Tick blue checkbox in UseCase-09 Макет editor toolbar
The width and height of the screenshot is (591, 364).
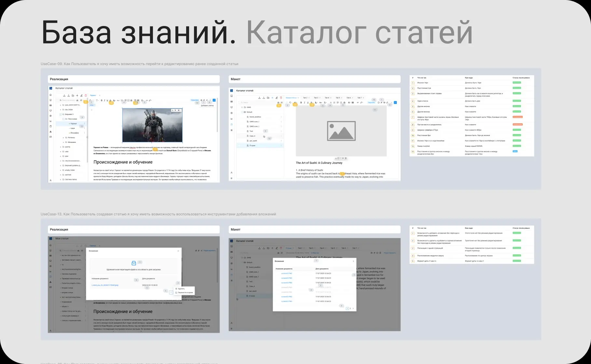395,102
